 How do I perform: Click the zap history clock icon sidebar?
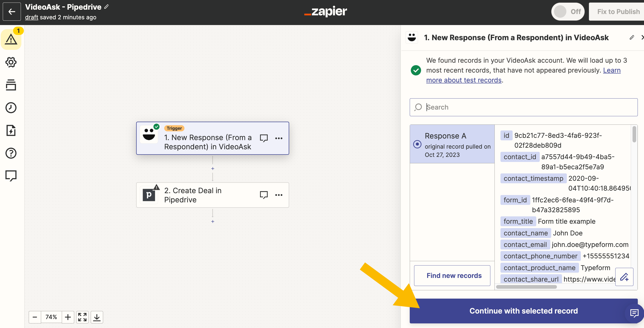point(11,107)
